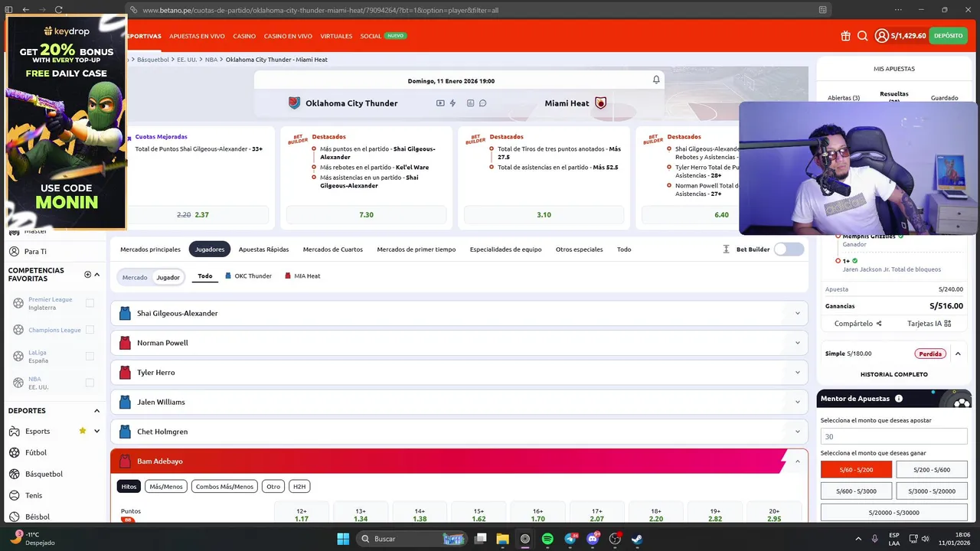Open the Windows Start menu
The width and height of the screenshot is (980, 551).
343,539
